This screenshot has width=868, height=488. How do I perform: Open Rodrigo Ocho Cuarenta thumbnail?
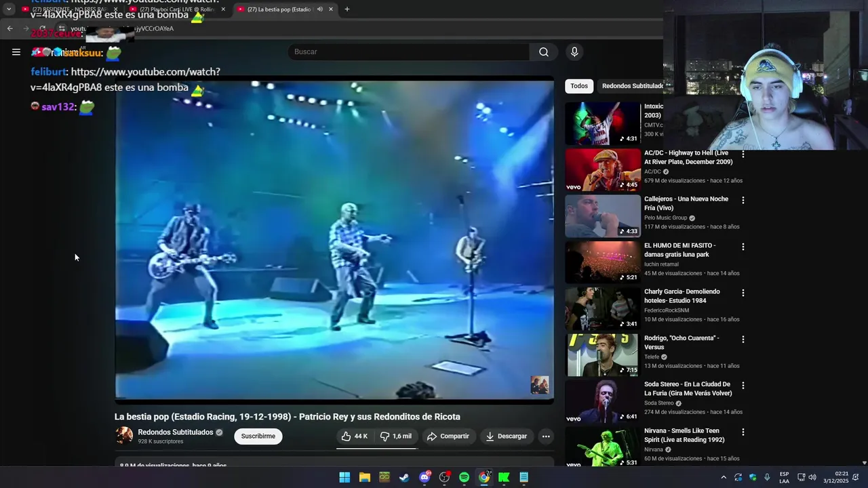click(603, 355)
